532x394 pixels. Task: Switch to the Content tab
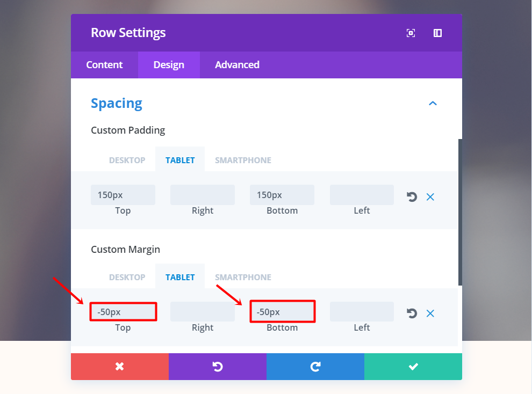pyautogui.click(x=104, y=65)
